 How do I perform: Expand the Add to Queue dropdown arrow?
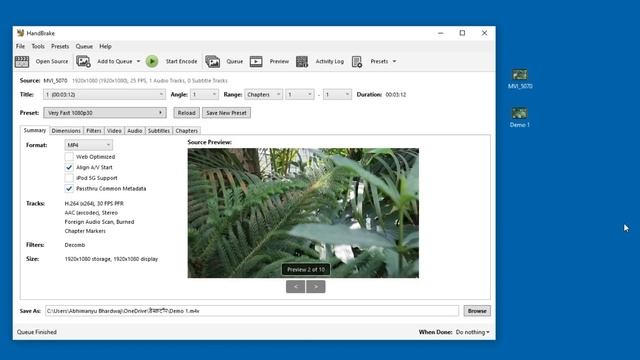click(x=138, y=62)
